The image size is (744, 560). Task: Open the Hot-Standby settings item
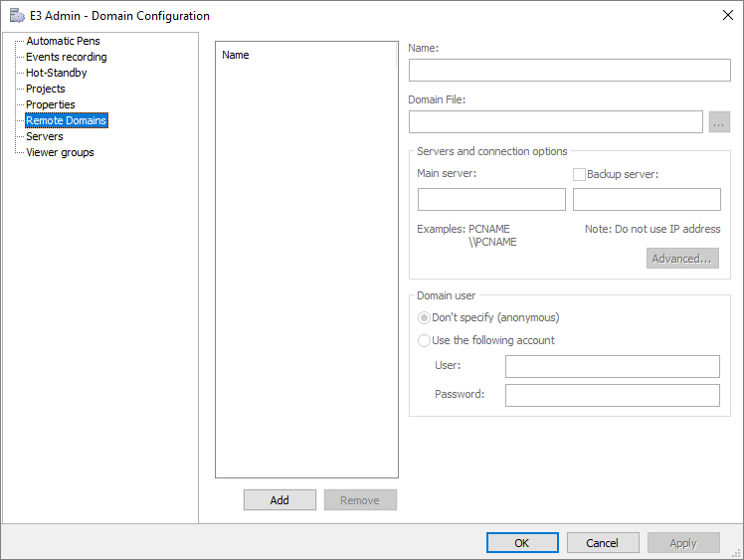click(x=57, y=73)
